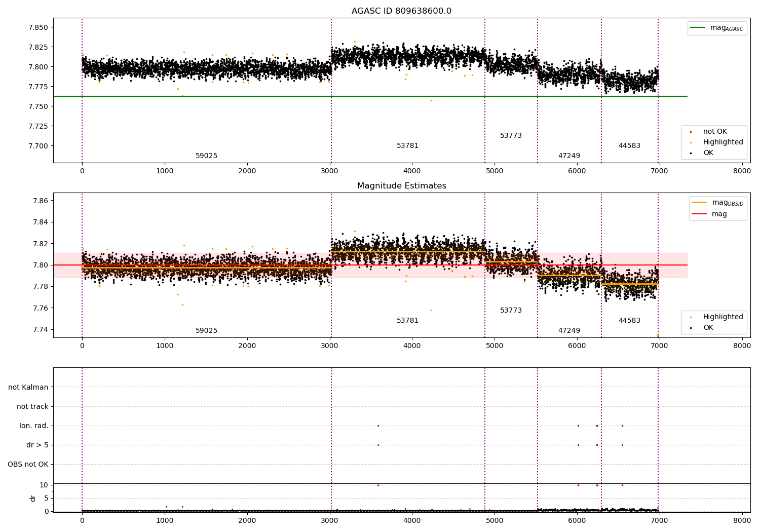Select "Highlighted" in the Magnitude Estimates legend
This screenshot has height=532, width=760.
click(723, 317)
